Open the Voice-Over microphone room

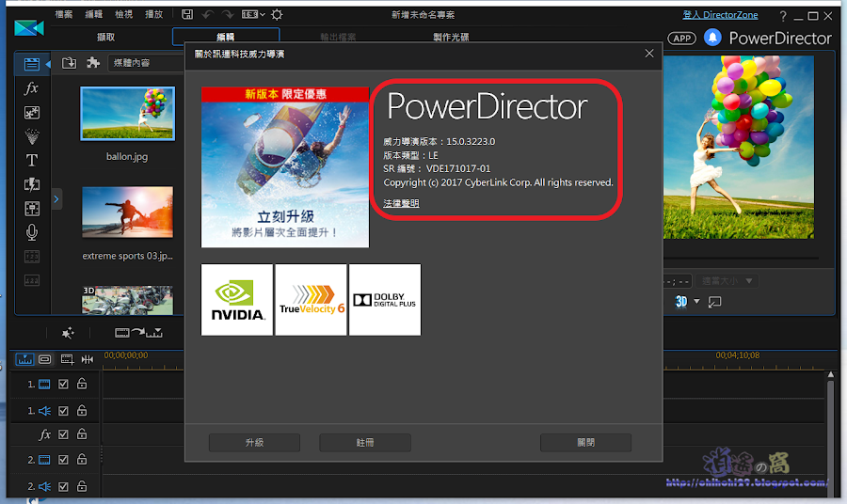[x=32, y=232]
